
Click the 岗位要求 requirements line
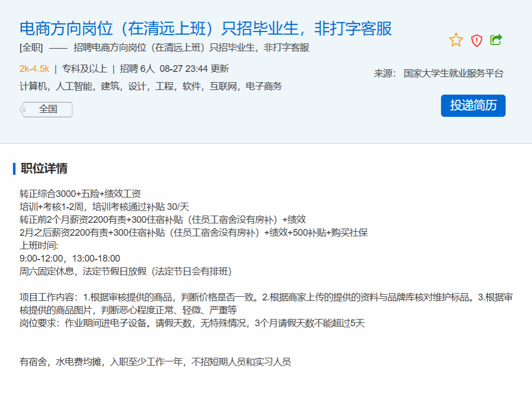click(192, 324)
